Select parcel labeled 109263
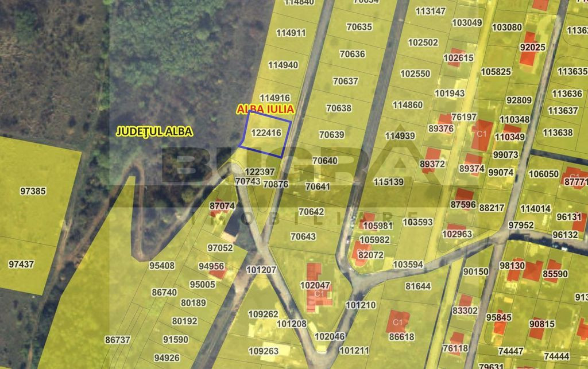Viewport: 588px width, 369px height. [263, 351]
